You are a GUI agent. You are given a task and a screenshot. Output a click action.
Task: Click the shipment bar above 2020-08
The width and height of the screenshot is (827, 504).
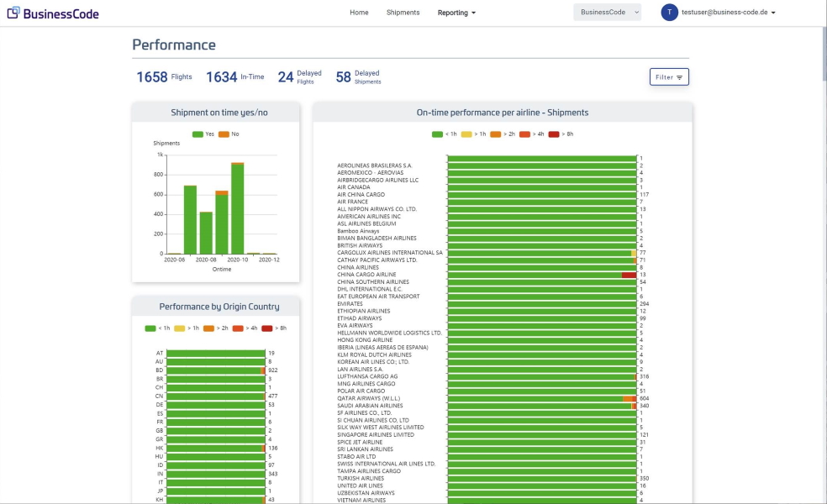click(206, 233)
